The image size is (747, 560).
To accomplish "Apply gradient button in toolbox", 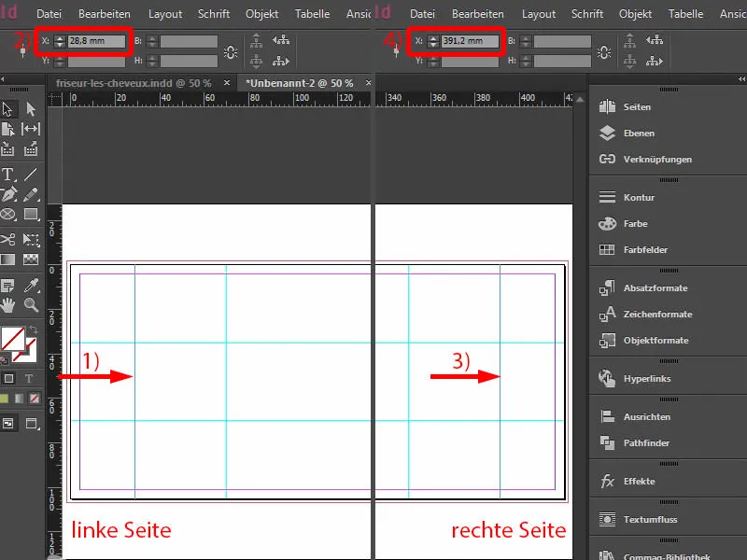I will point(19,399).
